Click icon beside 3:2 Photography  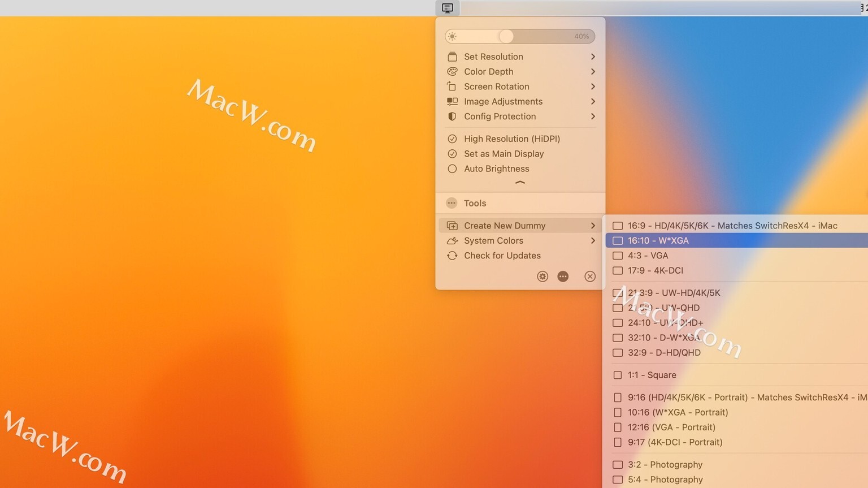click(x=618, y=465)
